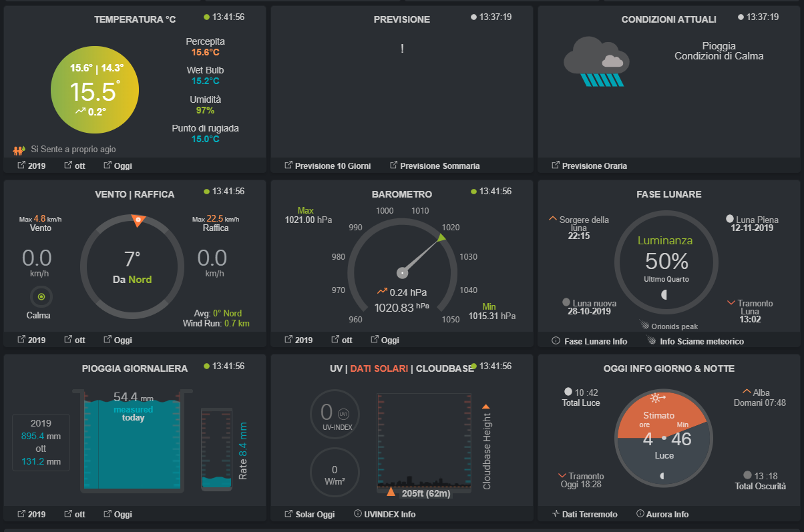Open Info Sciame meteorico link
Image resolution: width=804 pixels, height=532 pixels.
coord(694,341)
